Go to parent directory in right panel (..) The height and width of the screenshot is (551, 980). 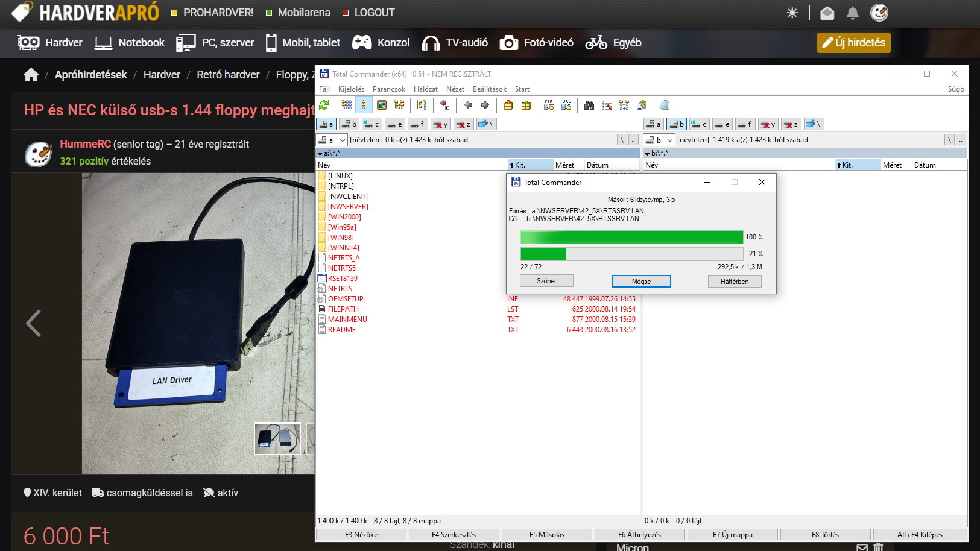point(961,140)
